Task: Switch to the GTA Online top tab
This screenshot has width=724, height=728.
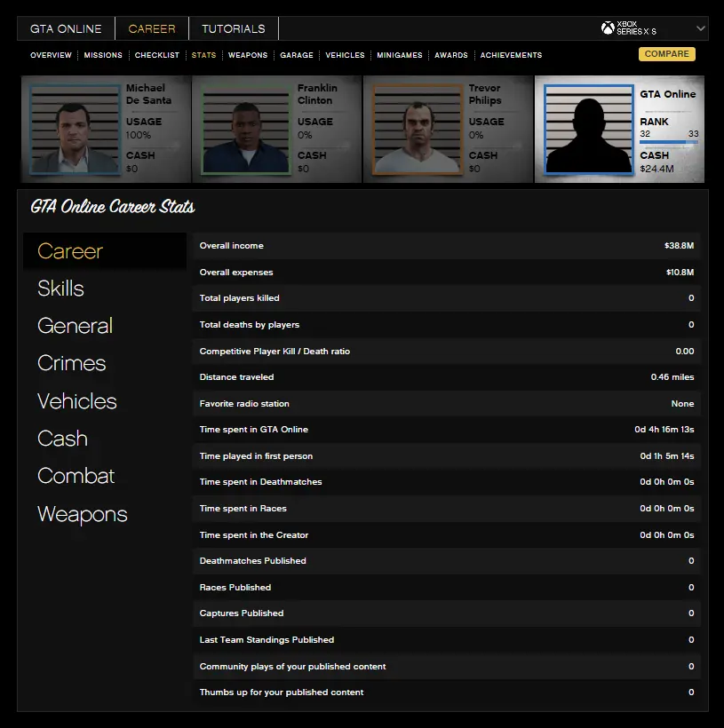Action: click(66, 28)
